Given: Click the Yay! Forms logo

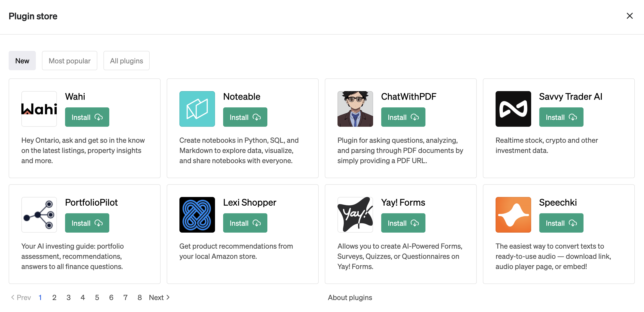Looking at the screenshot, I should click(355, 215).
